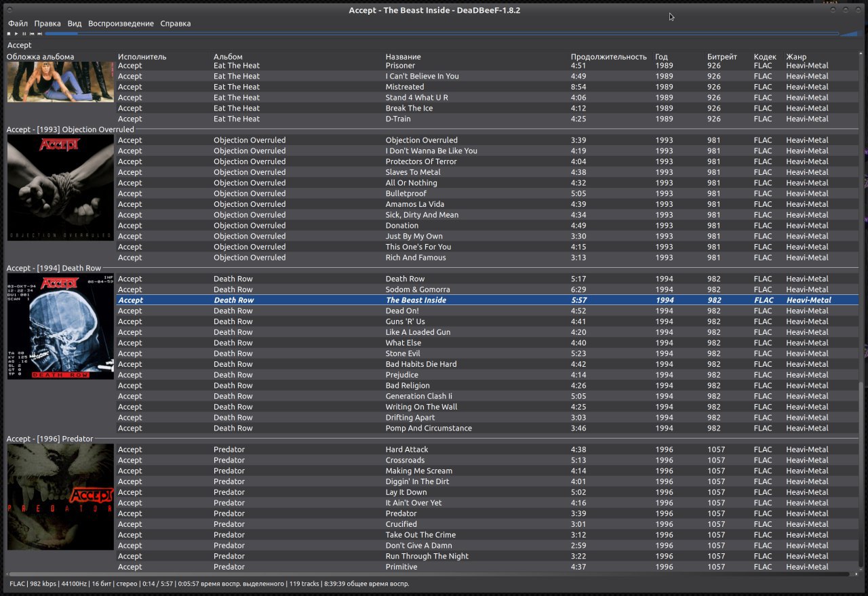The width and height of the screenshot is (868, 596).
Task: Click the Death Row album cover
Action: point(60,326)
